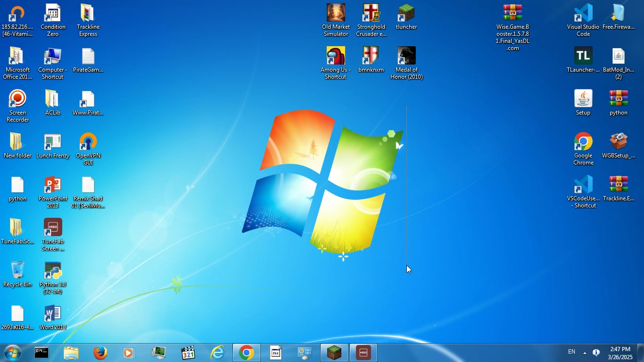Select the Word 2013 icon
Viewport: 644px width, 362px height.
coord(53,318)
